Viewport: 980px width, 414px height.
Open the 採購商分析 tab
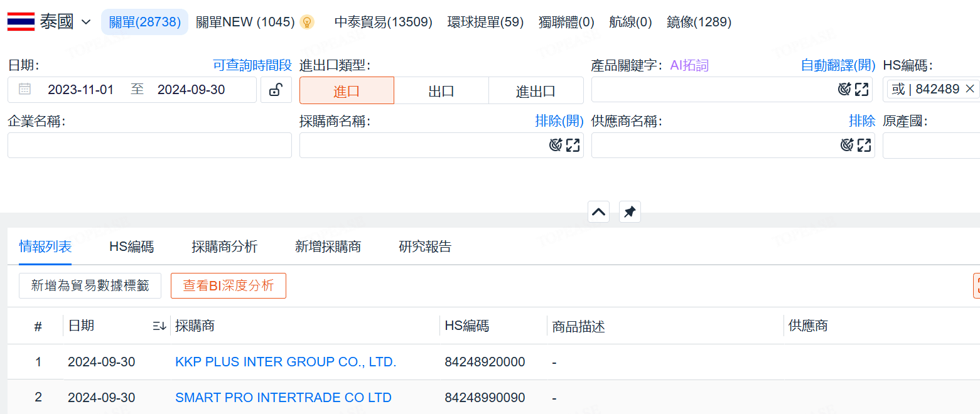pyautogui.click(x=225, y=247)
